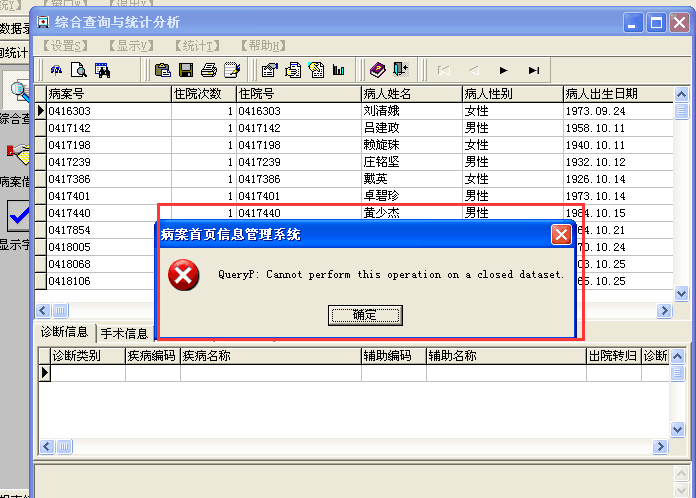Screen dimensions: 696x498
Task: Click the 确定 button in error dialog
Action: pos(365,315)
